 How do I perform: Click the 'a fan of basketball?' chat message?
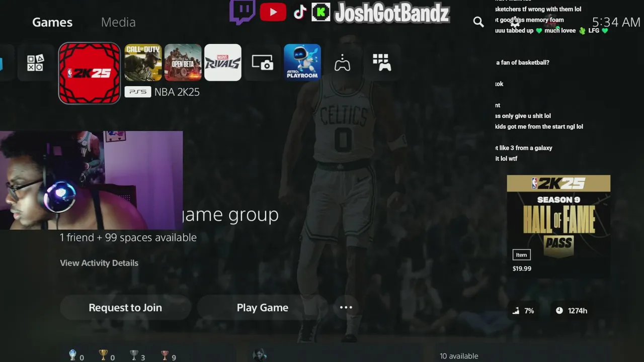click(x=523, y=62)
